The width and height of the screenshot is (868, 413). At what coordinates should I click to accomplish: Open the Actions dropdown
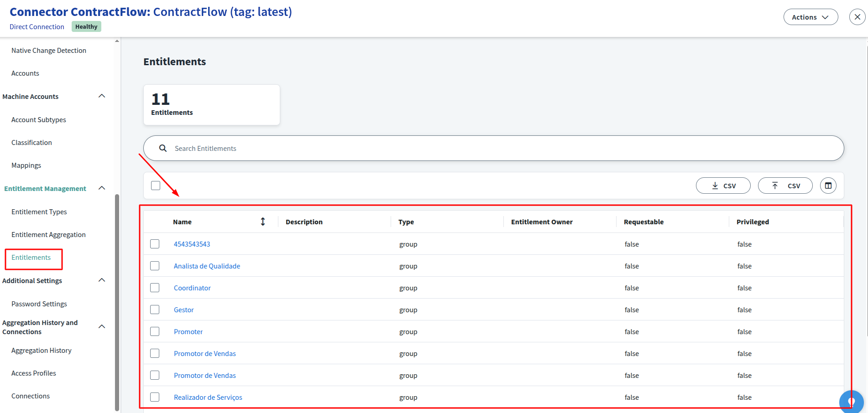pyautogui.click(x=810, y=17)
